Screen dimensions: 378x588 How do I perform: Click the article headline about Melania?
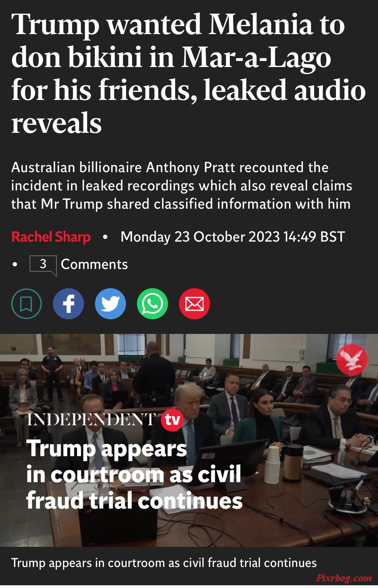pyautogui.click(x=188, y=74)
